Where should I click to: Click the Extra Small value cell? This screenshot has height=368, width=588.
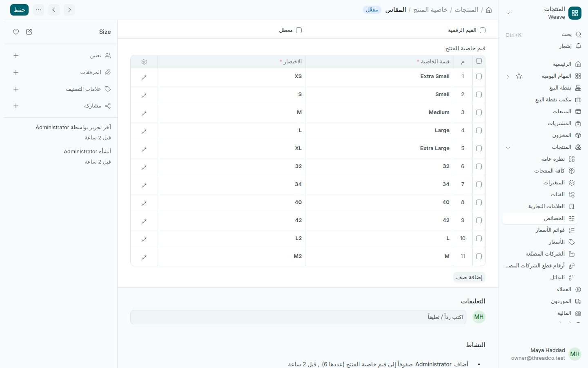point(379,77)
